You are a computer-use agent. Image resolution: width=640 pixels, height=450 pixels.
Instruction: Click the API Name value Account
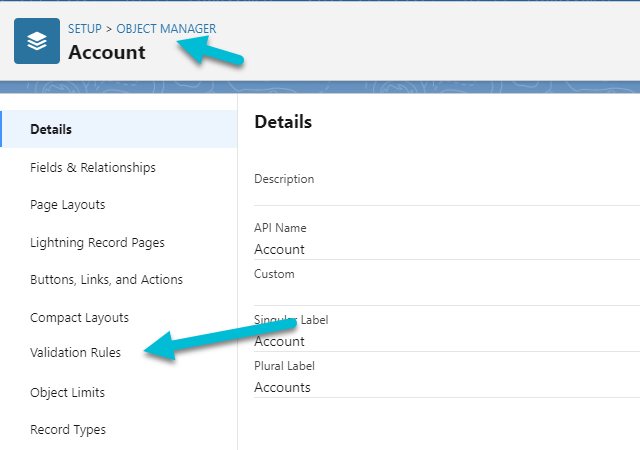click(279, 249)
